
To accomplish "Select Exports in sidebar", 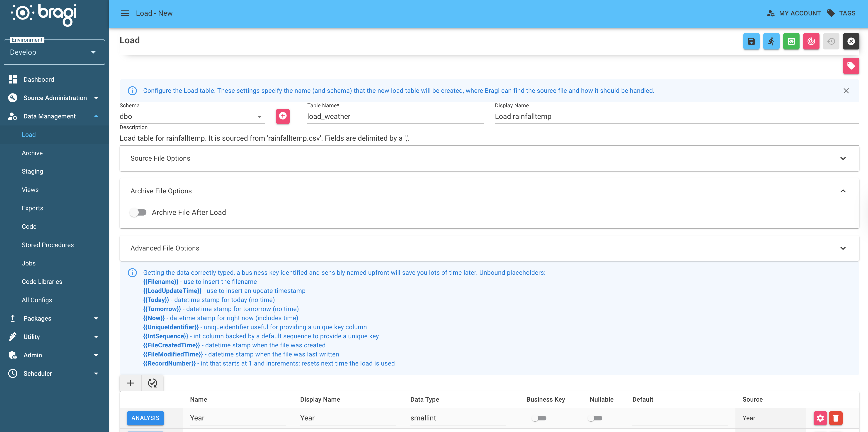I will pos(54,208).
